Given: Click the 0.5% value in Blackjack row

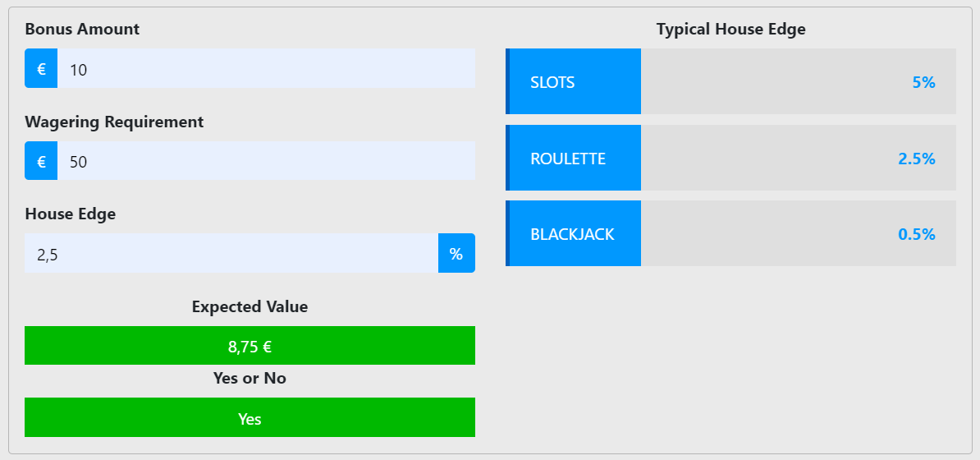Looking at the screenshot, I should coord(916,234).
